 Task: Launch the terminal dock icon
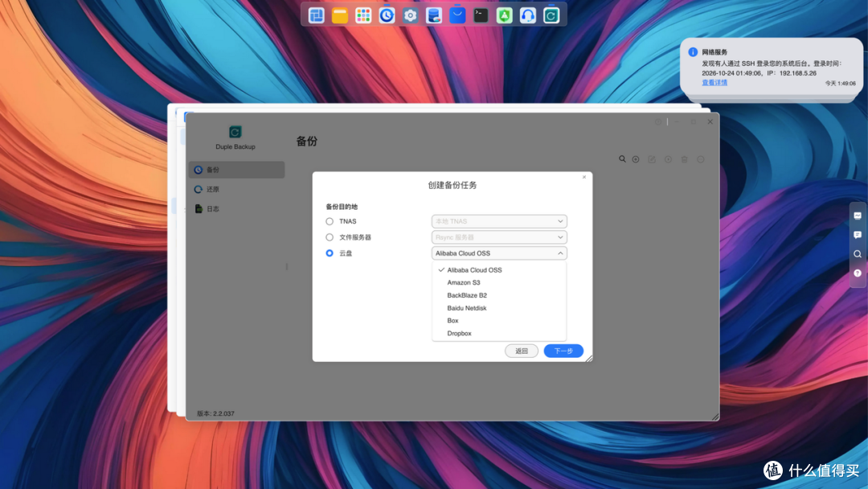point(481,15)
